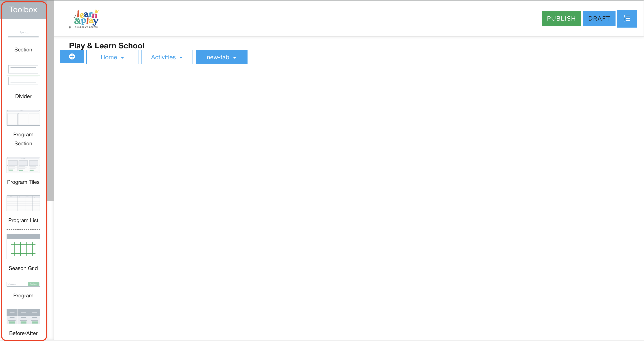Switch to the Home tab
The width and height of the screenshot is (644, 351).
[109, 57]
